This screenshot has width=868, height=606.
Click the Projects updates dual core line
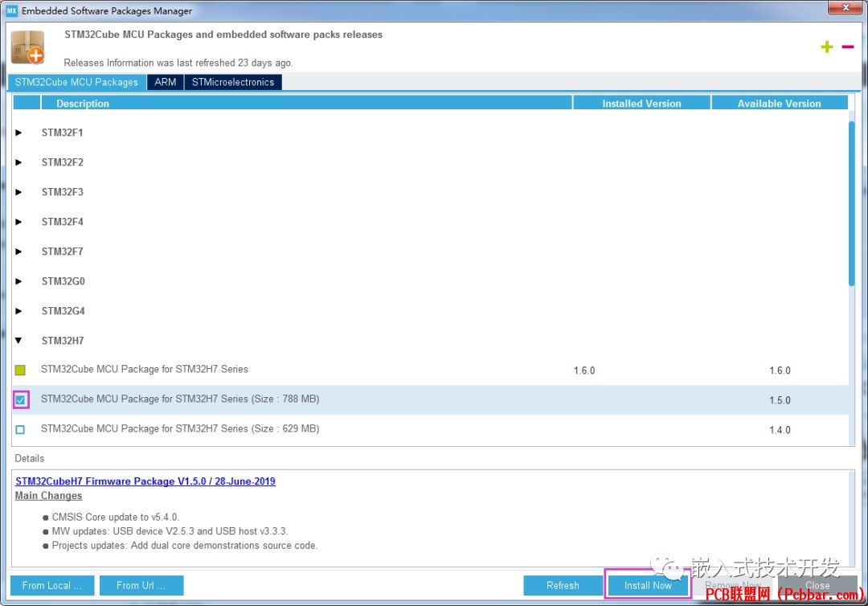[184, 546]
